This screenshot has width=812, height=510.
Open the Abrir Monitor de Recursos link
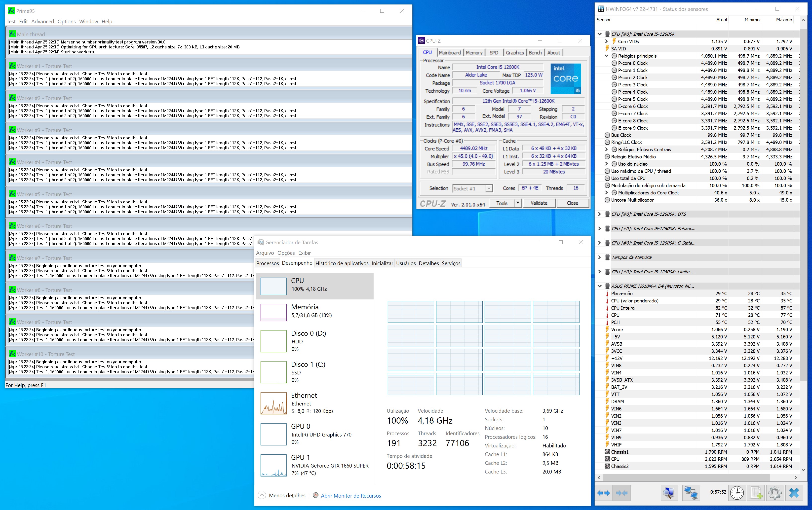[x=351, y=496]
